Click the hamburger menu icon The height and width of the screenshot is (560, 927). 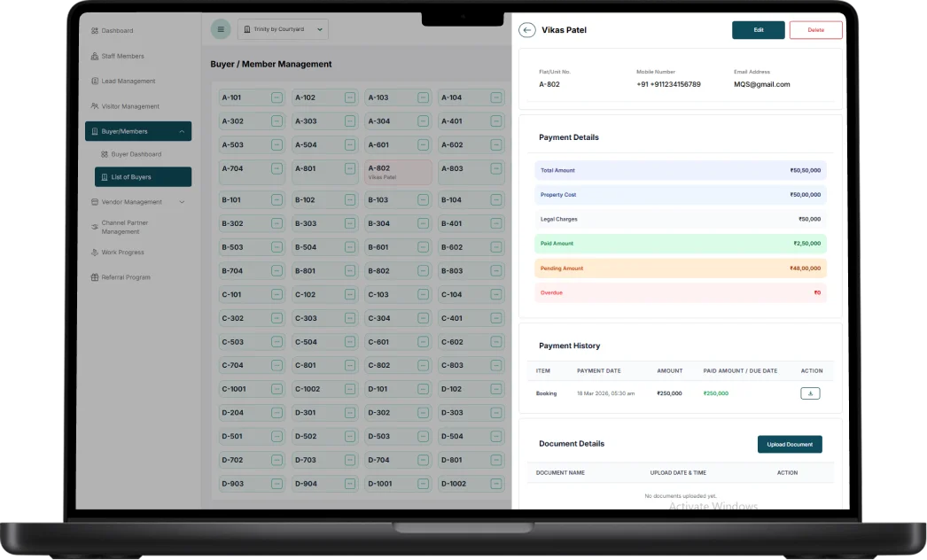[x=221, y=29]
